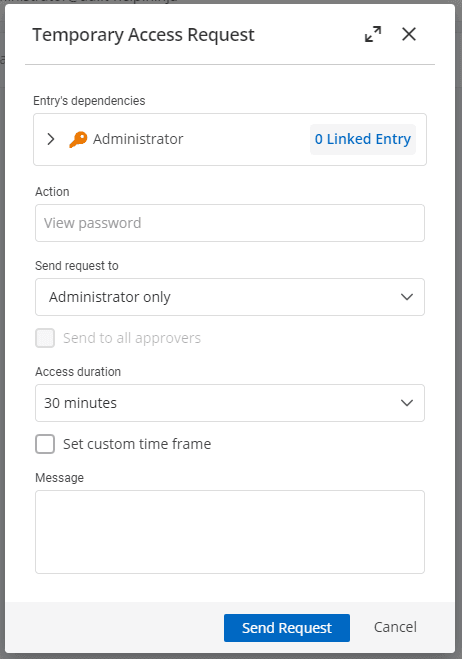Click the orange key icon beside Administrator
The image size is (462, 659).
point(78,139)
